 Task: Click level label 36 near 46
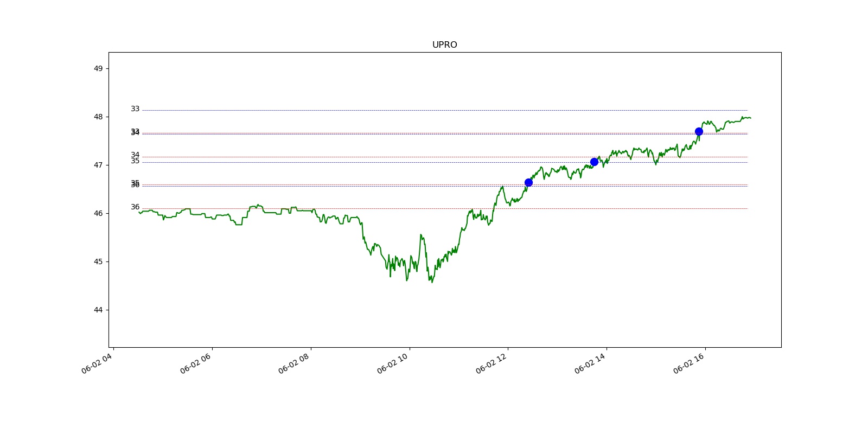coord(135,207)
